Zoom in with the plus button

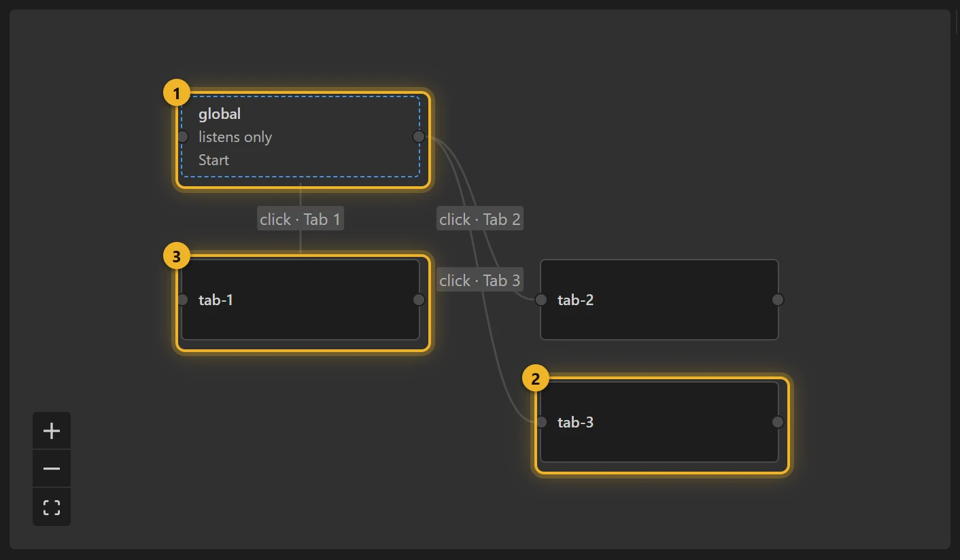tap(52, 431)
